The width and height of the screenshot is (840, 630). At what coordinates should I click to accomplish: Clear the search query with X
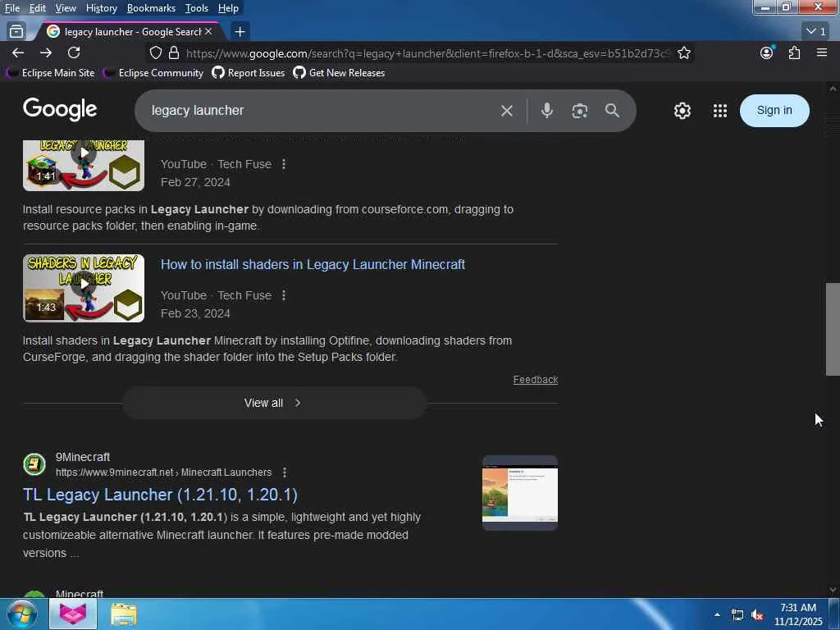(x=506, y=111)
